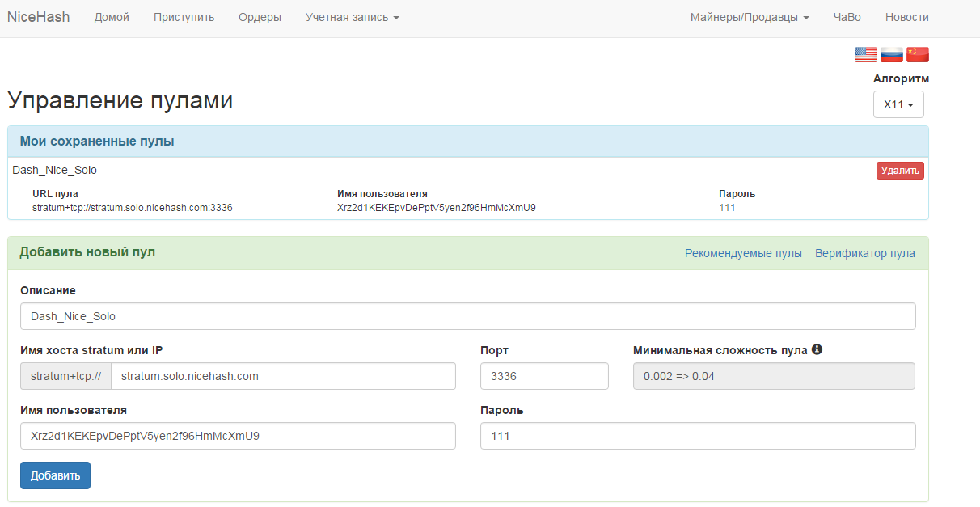This screenshot has height=507, width=980.
Task: Expand the Учетная запись menu
Action: [x=352, y=17]
